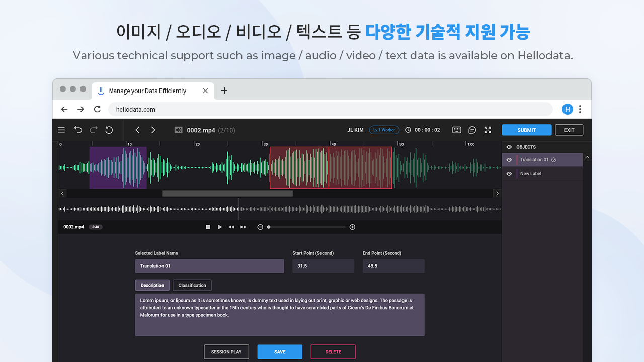Close the Manage your Data Efficiently tab

205,90
